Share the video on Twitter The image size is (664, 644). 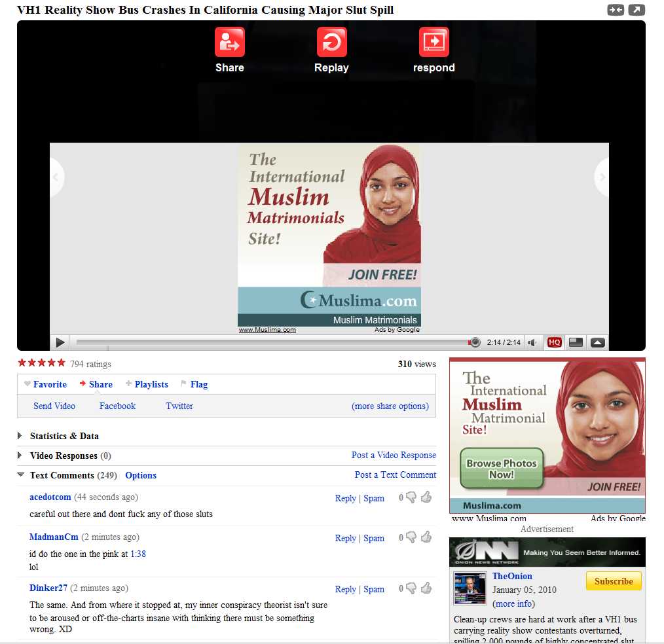pos(179,406)
